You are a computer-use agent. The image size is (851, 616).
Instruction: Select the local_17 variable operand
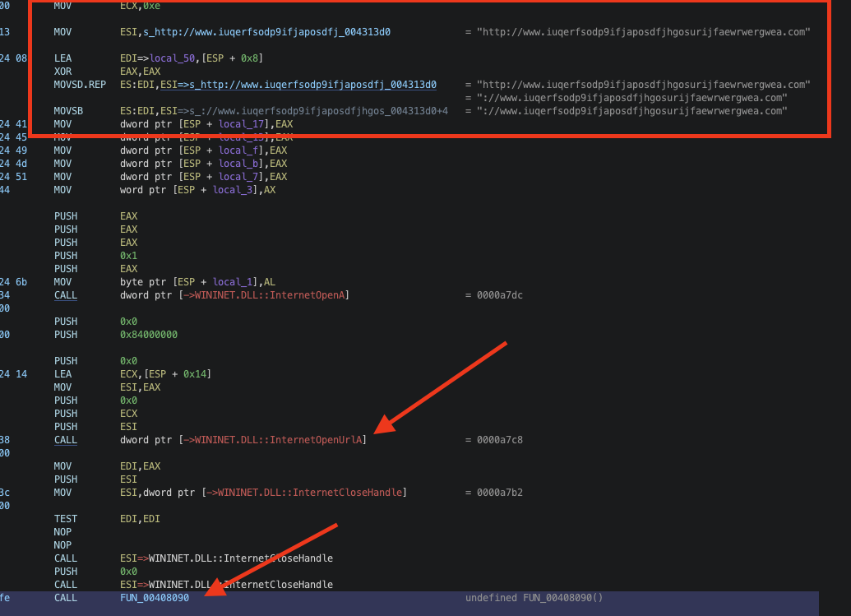point(241,124)
